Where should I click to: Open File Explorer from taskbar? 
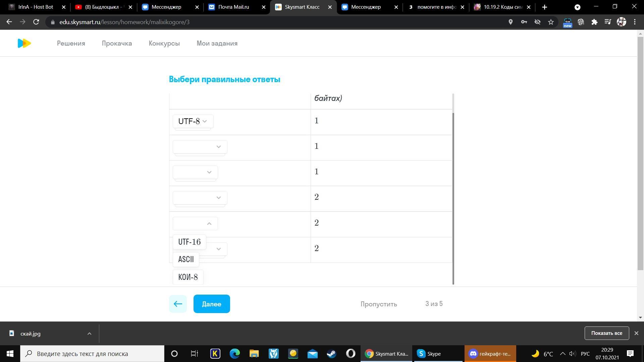[x=254, y=354]
